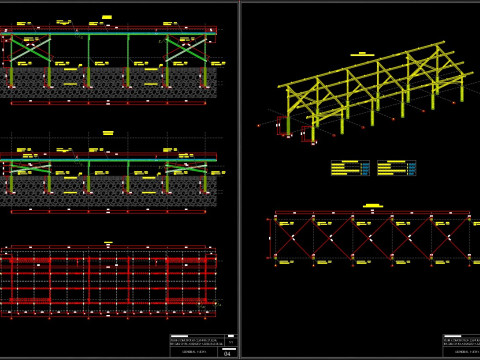Click the left sheet title block
The height and width of the screenshot is (360, 480).
coord(204,346)
